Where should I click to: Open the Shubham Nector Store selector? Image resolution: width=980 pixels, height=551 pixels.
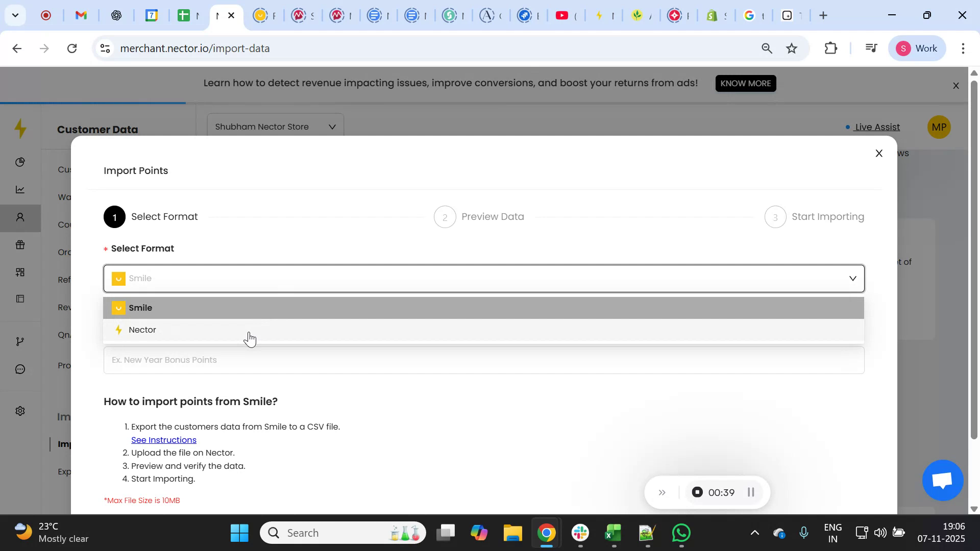click(x=275, y=127)
